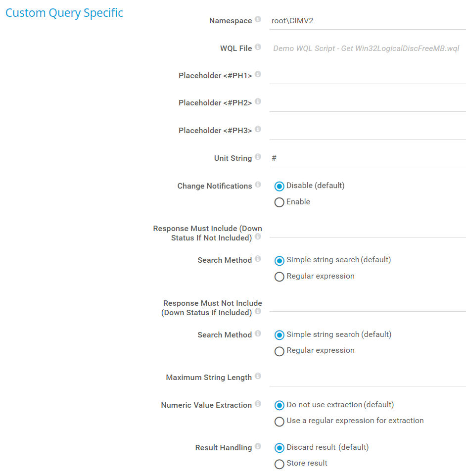Focus the Placeholder <#PH2> text field
466x476 pixels.
(x=367, y=103)
